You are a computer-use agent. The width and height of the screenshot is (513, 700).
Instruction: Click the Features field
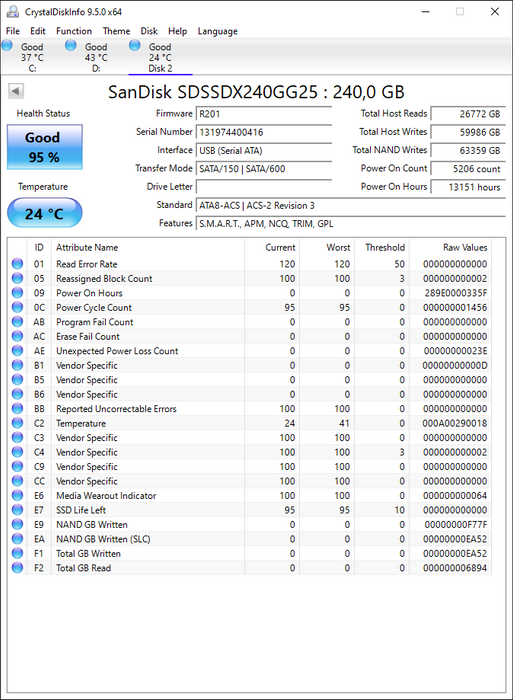350,224
